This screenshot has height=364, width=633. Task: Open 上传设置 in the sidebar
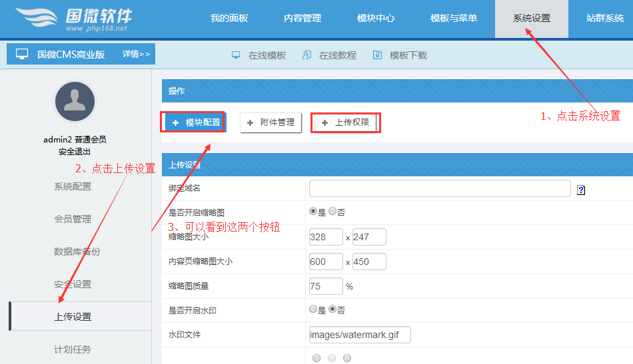[73, 317]
